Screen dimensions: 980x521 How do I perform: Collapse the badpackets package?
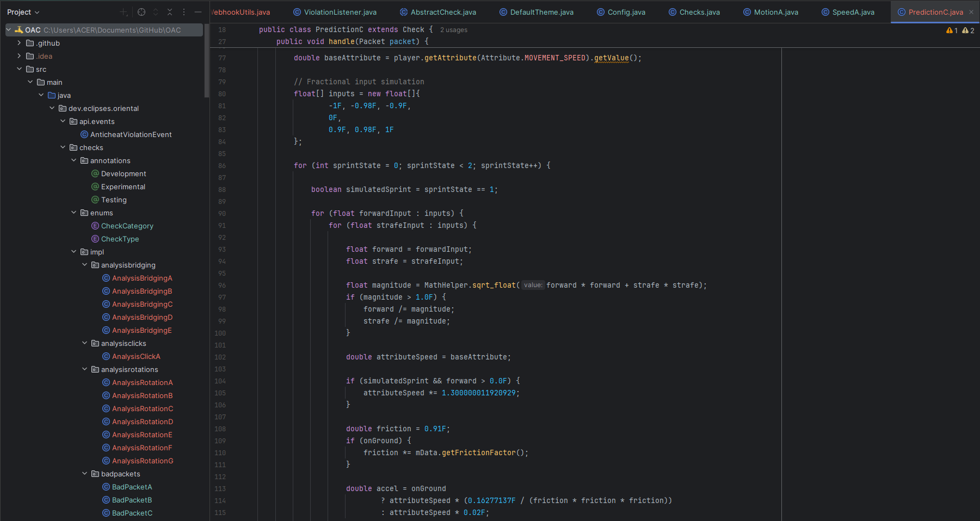(85, 474)
